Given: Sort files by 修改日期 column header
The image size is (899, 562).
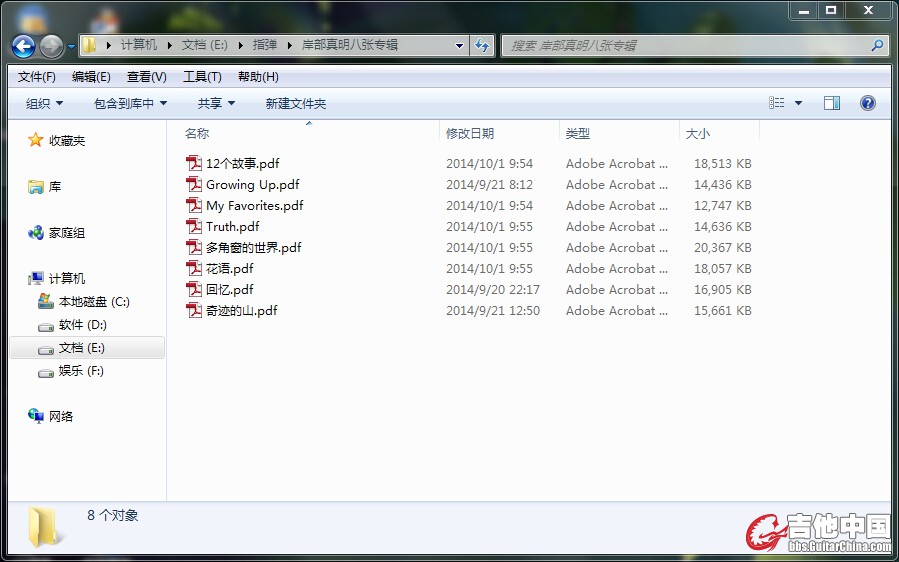Looking at the screenshot, I should tap(470, 133).
